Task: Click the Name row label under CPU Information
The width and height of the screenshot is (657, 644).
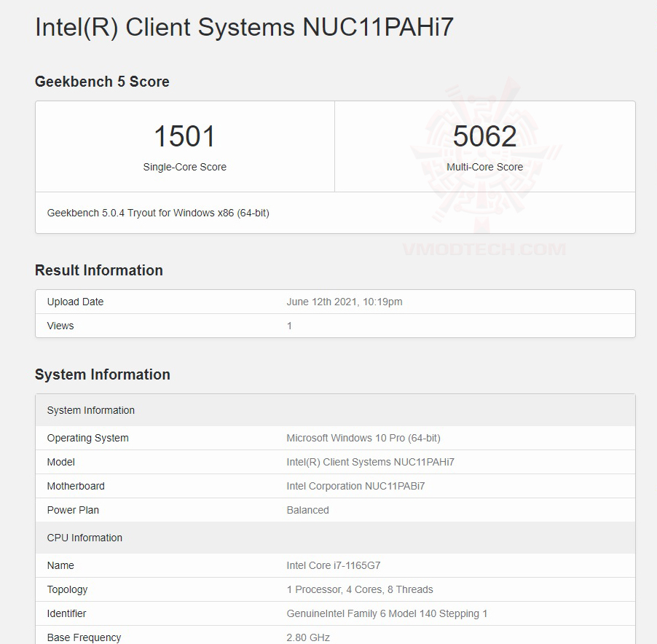Action: 60,565
